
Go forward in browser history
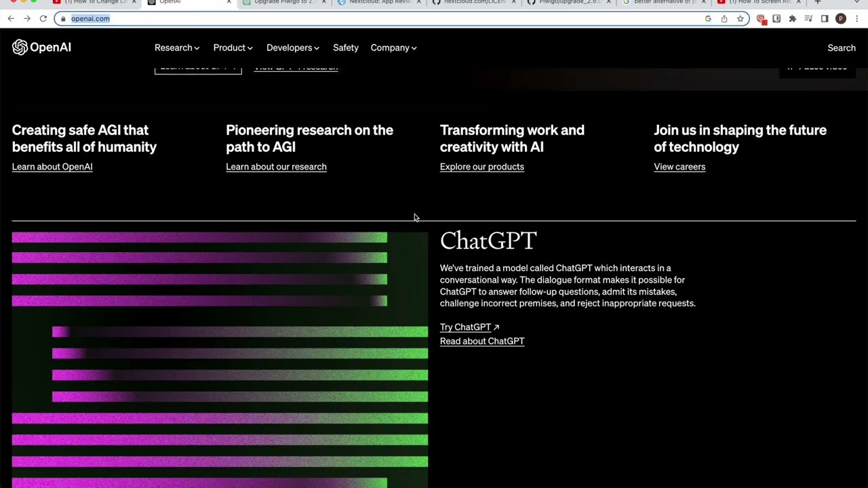(27, 18)
